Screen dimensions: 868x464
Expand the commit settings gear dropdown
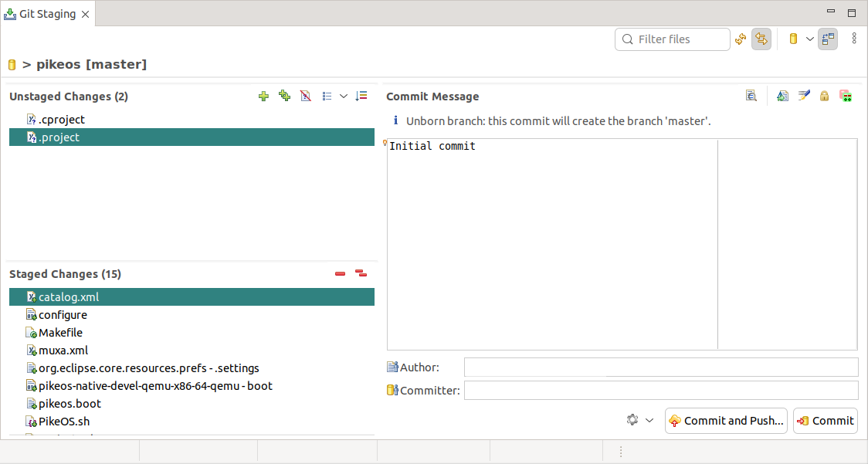tap(649, 421)
